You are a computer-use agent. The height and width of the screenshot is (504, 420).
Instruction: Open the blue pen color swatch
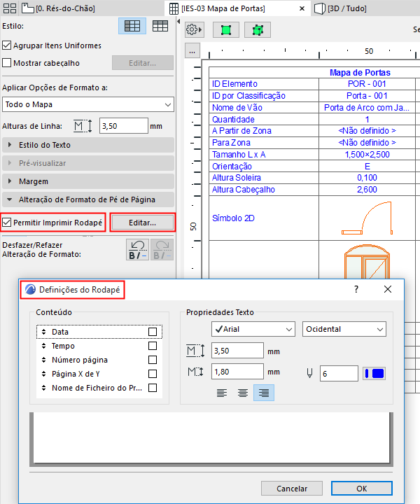coord(374,374)
